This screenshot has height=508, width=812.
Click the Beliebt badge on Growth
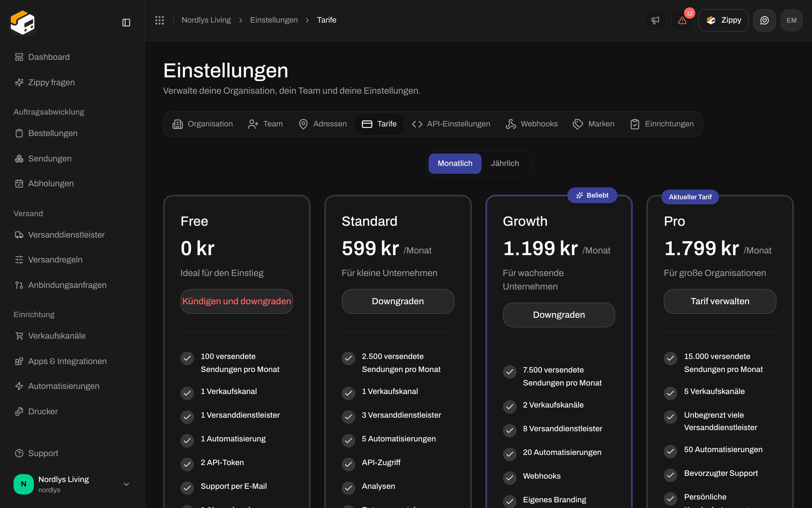tap(592, 195)
